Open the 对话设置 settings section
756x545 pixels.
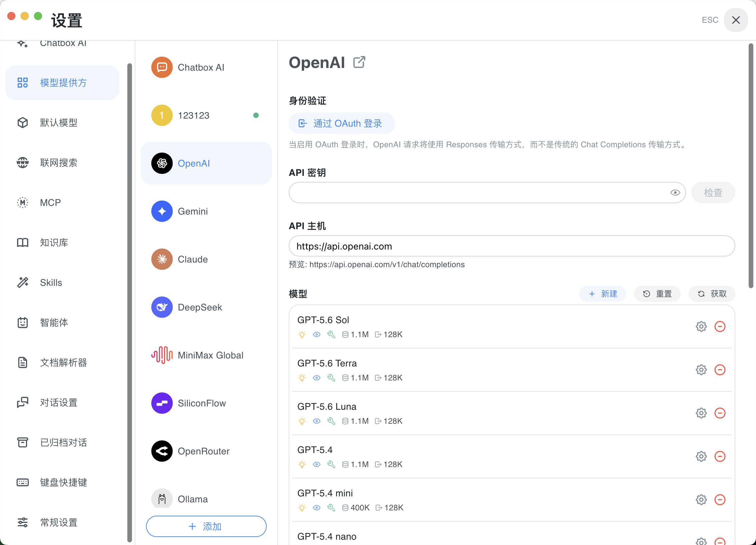click(x=62, y=402)
